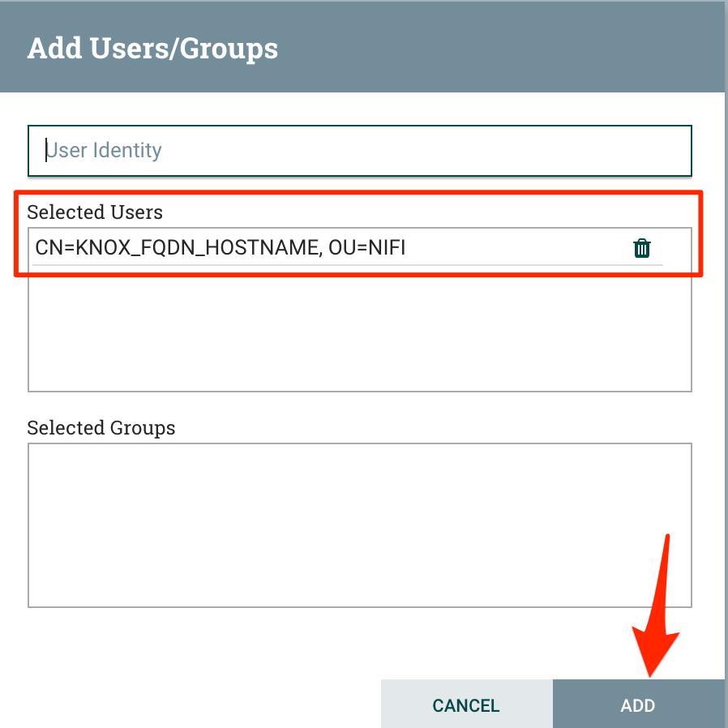The image size is (728, 728).
Task: Click the Add Users/Groups dialog title
Action: click(x=152, y=48)
